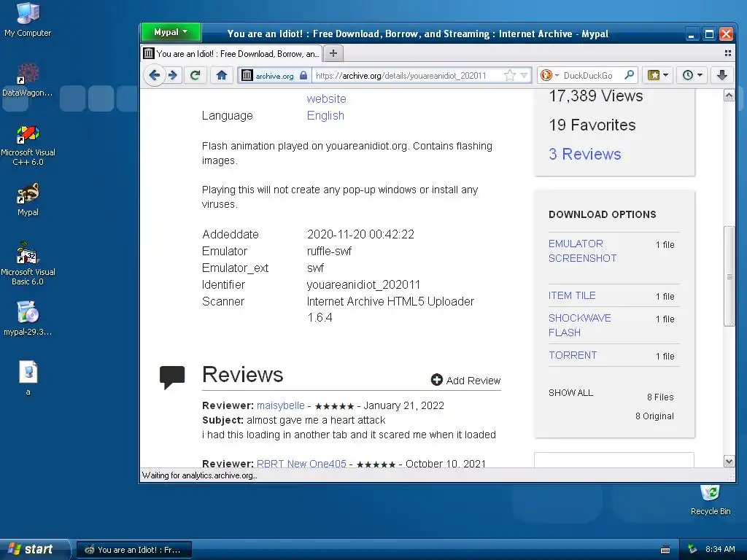The width and height of the screenshot is (747, 560).
Task: Open reviewer maisybelle's profile
Action: [281, 405]
